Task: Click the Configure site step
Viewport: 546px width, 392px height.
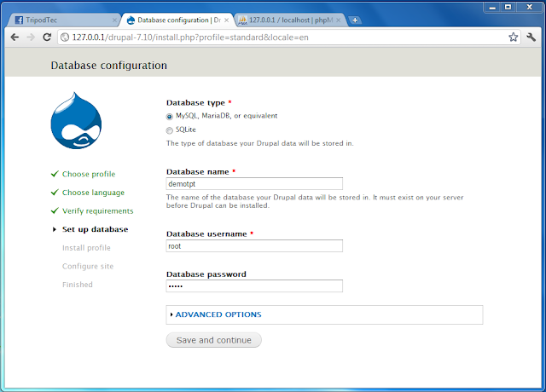Action: 88,266
